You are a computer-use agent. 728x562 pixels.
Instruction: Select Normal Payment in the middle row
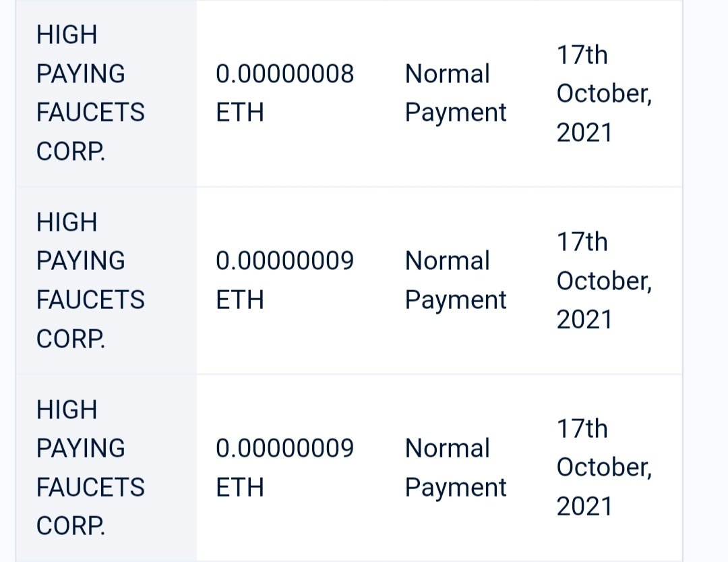[455, 280]
